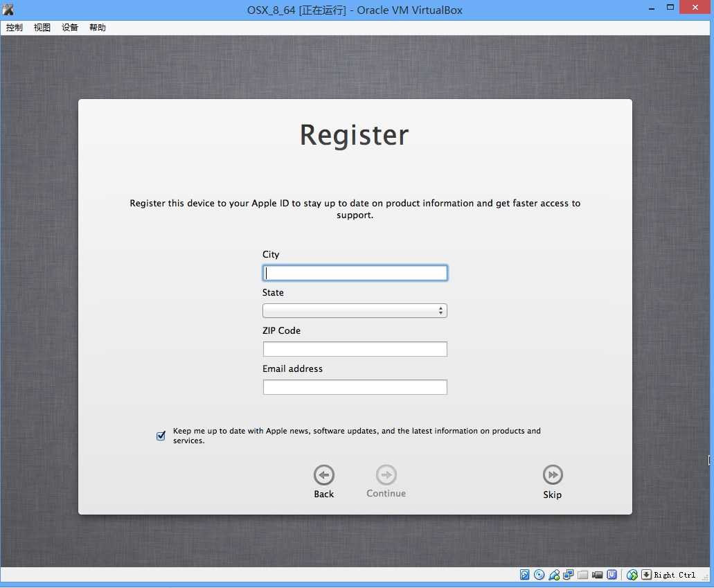Open the network adapters status icon

pyautogui.click(x=569, y=575)
